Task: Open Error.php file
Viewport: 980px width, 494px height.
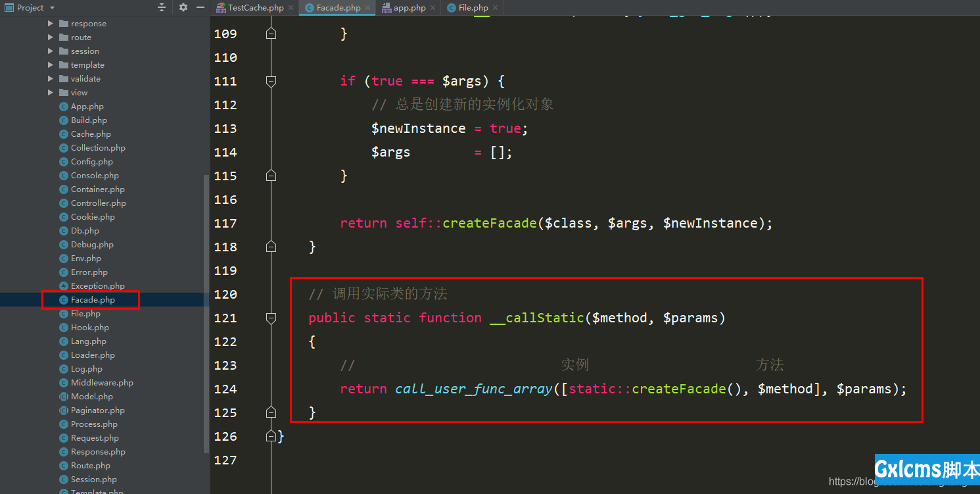Action: [89, 272]
